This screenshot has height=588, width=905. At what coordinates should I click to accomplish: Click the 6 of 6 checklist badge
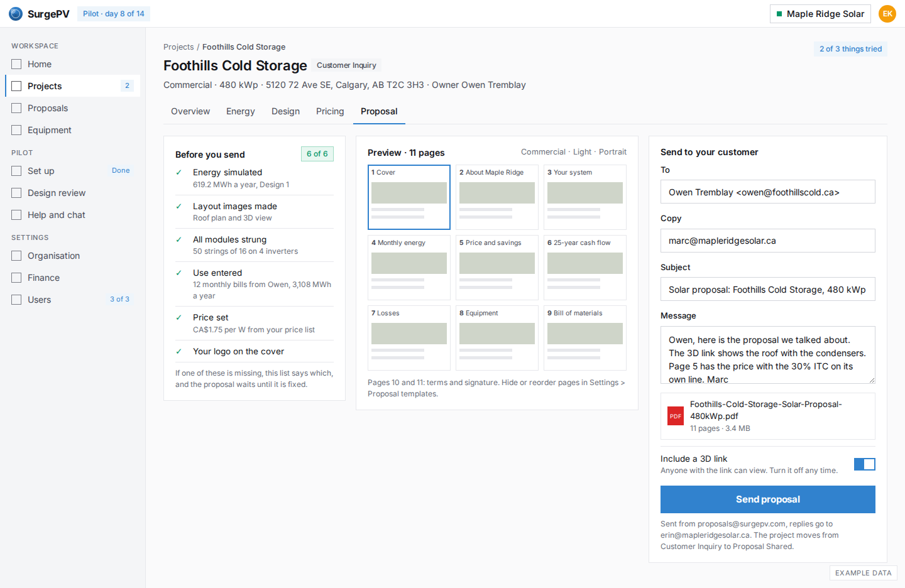click(x=317, y=154)
